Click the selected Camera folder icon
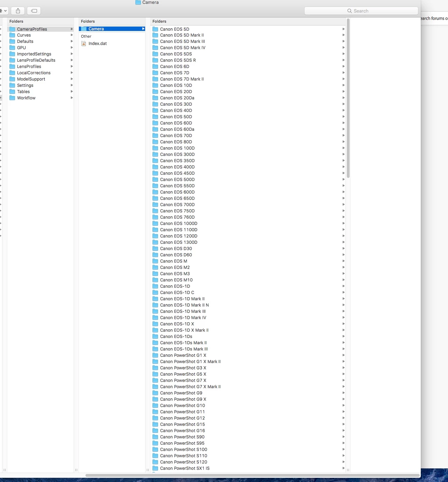This screenshot has width=448, height=482. 84,29
